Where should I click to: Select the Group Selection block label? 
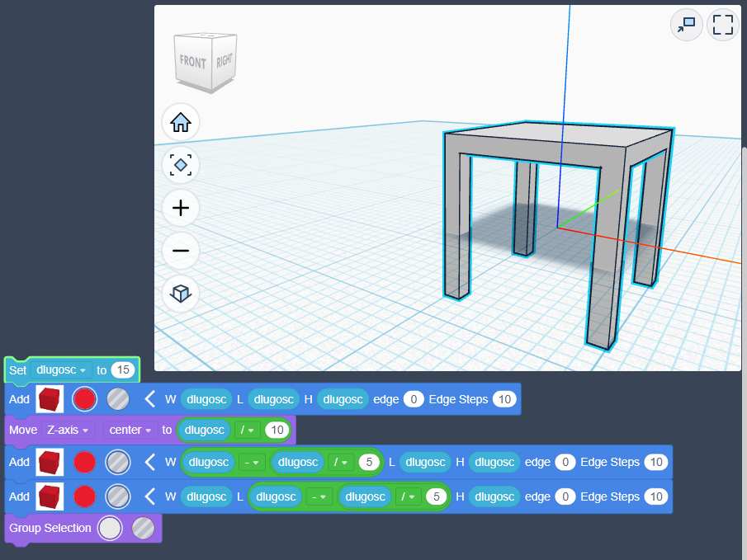(x=50, y=528)
